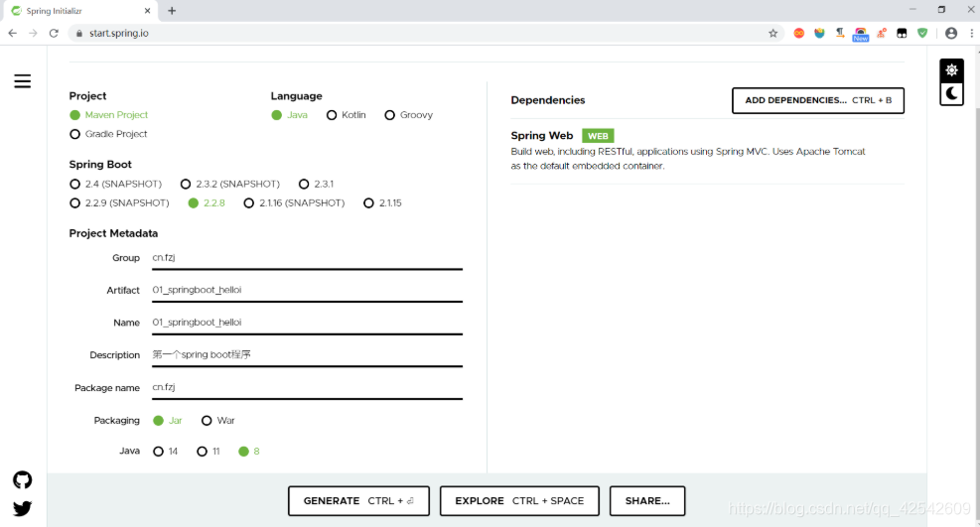Open the new tab plus button

(172, 11)
